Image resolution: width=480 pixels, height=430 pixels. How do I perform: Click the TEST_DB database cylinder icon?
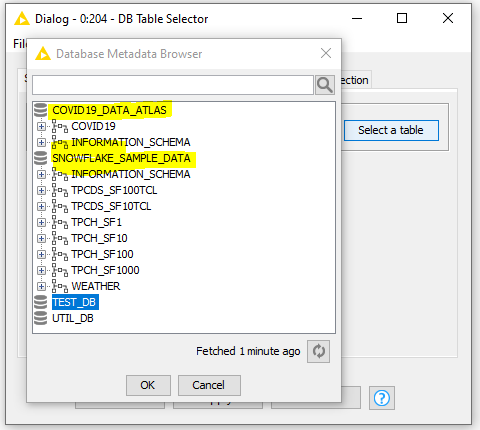(x=41, y=302)
